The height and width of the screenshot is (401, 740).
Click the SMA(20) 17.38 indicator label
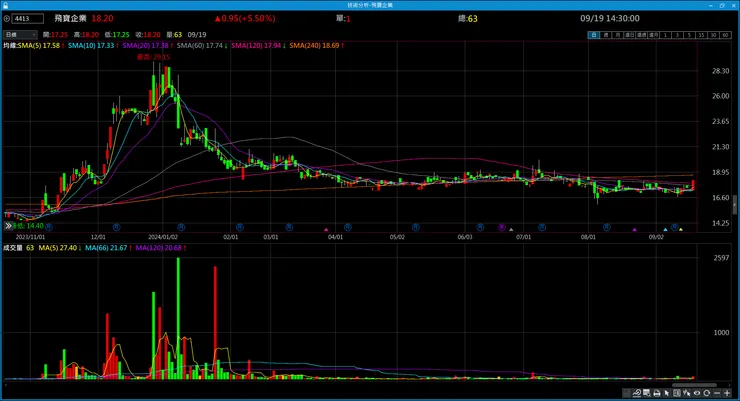147,45
